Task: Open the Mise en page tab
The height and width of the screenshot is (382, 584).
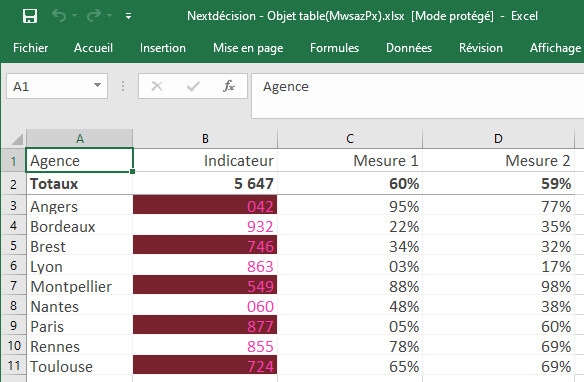Action: click(248, 48)
